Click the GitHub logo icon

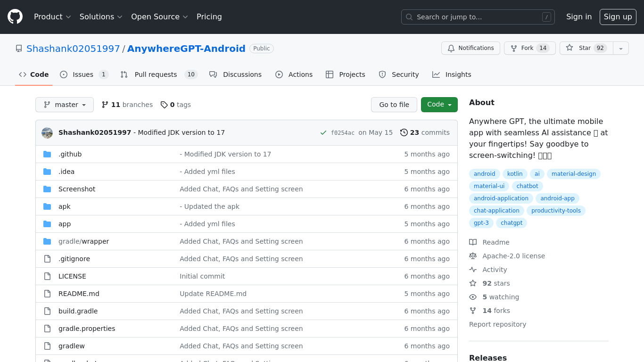[x=15, y=17]
